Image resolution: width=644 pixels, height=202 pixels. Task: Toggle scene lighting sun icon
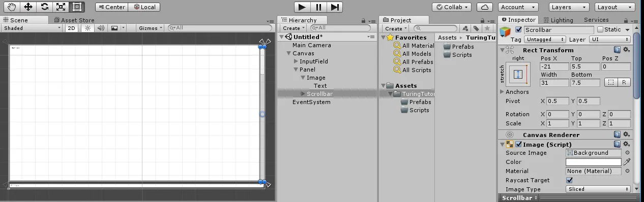pos(87,28)
